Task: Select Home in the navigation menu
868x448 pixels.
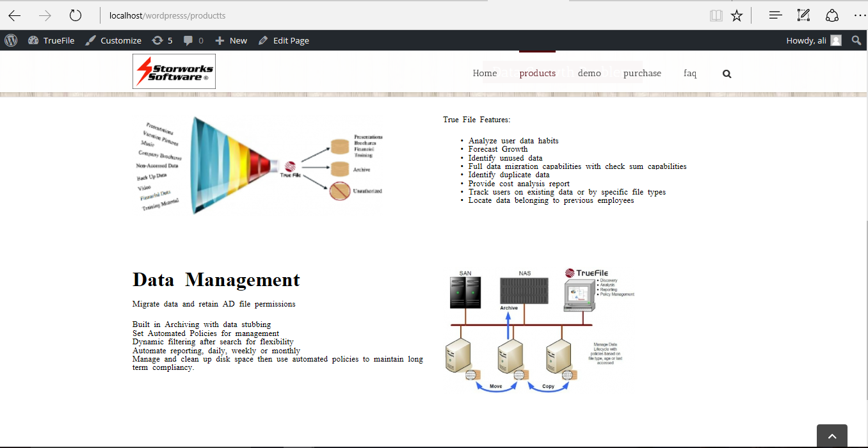Action: [x=485, y=73]
